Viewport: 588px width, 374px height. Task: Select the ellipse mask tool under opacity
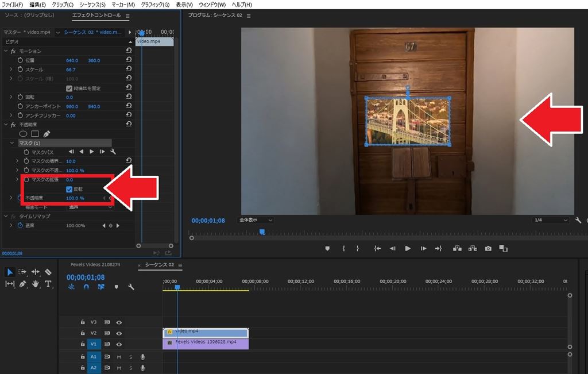pos(24,134)
